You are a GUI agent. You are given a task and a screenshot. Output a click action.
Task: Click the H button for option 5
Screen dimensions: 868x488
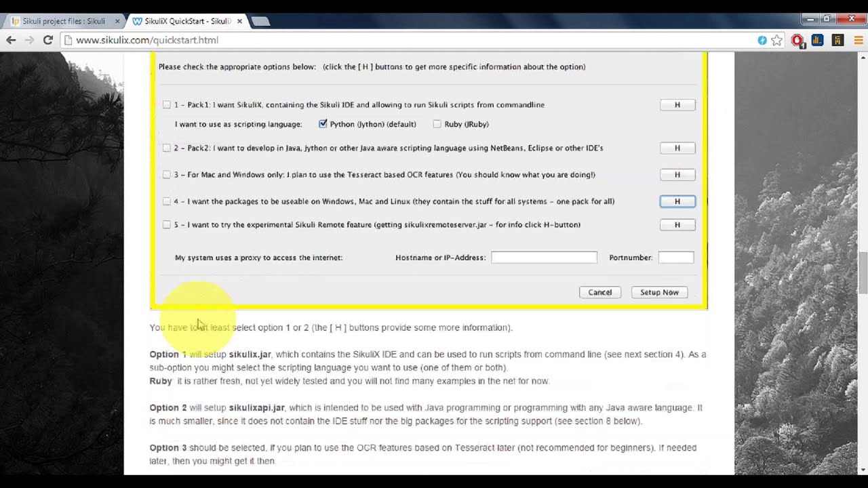pos(677,224)
